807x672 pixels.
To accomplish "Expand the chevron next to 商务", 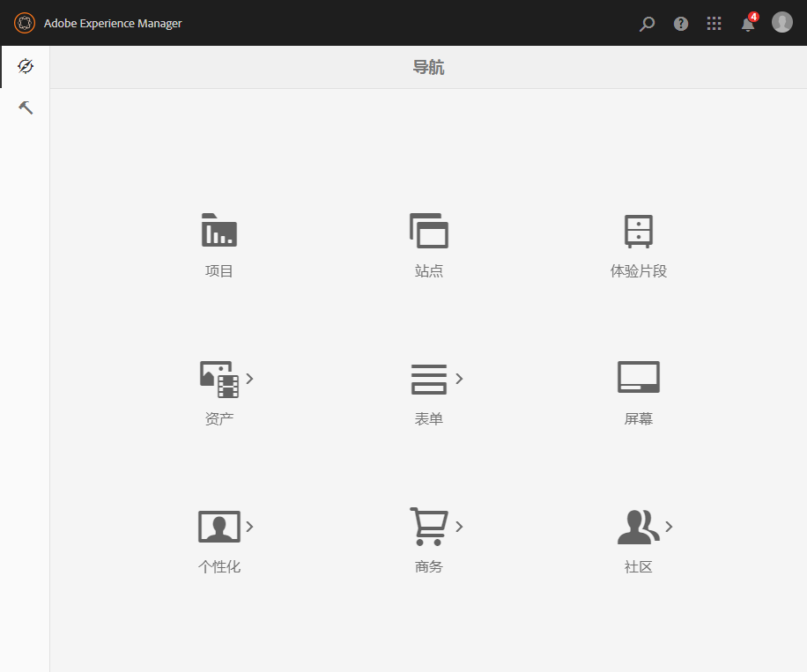I will [x=459, y=527].
